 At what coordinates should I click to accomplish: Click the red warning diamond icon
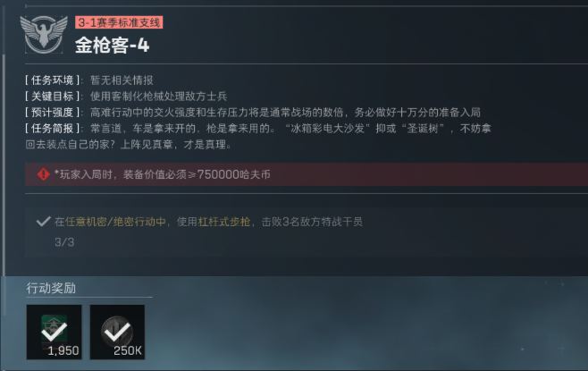(x=44, y=174)
